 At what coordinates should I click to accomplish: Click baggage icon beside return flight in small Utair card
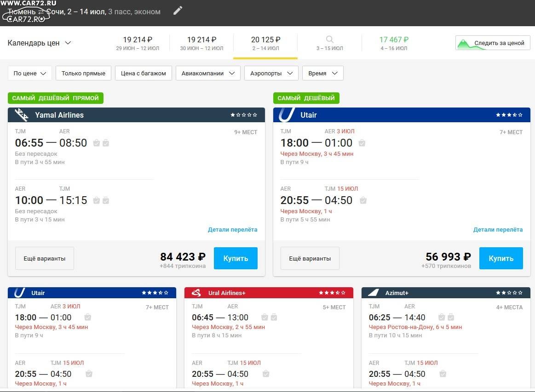tap(89, 374)
